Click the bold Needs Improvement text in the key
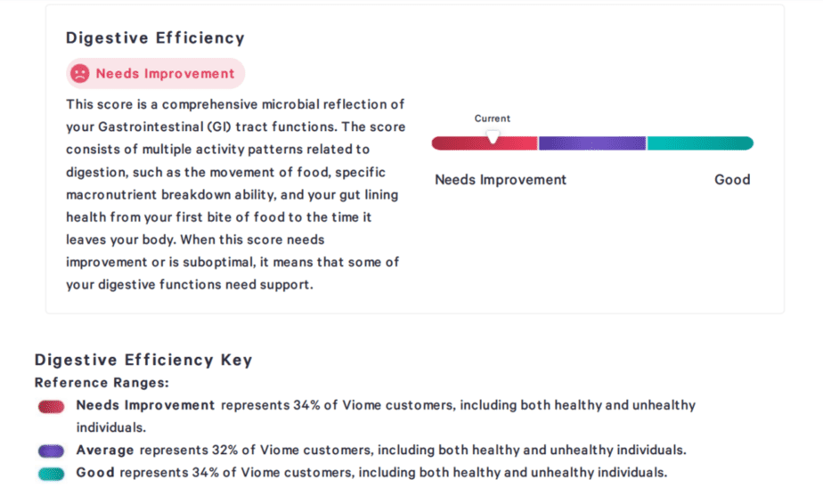This screenshot has width=823, height=504. pos(145,405)
